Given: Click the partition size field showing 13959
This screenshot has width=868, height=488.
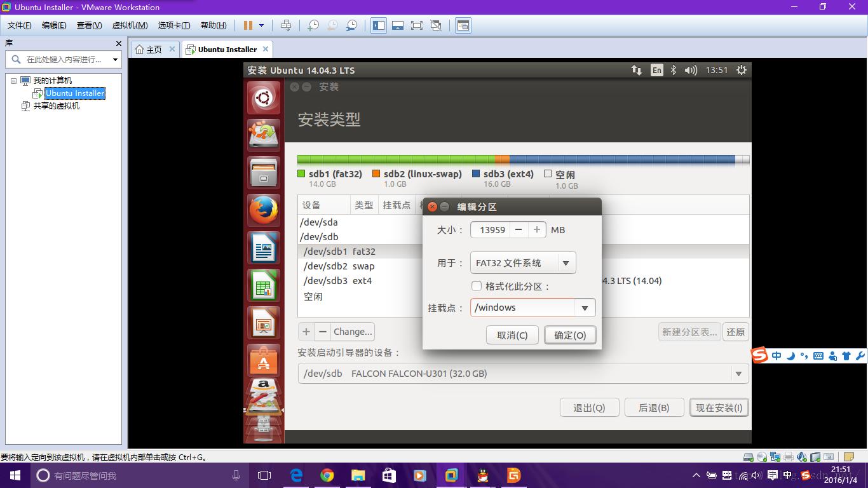Looking at the screenshot, I should point(491,230).
